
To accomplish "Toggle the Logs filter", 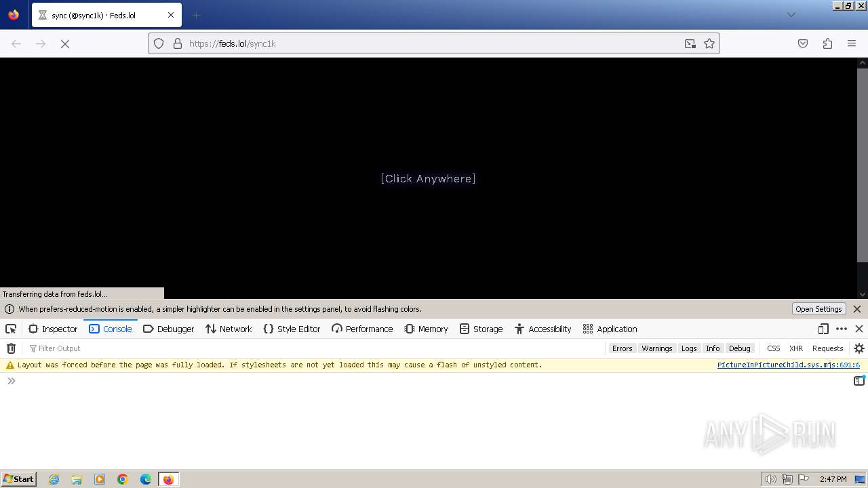I will coord(689,348).
